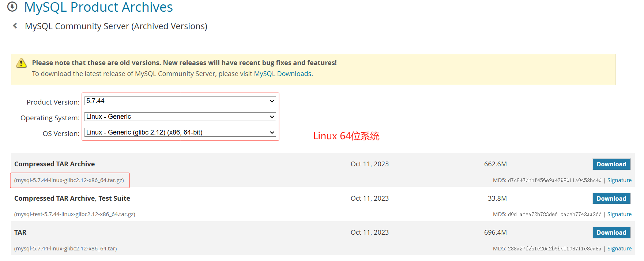Open the OS Version dropdown showing glibc 2.12

pos(180,132)
